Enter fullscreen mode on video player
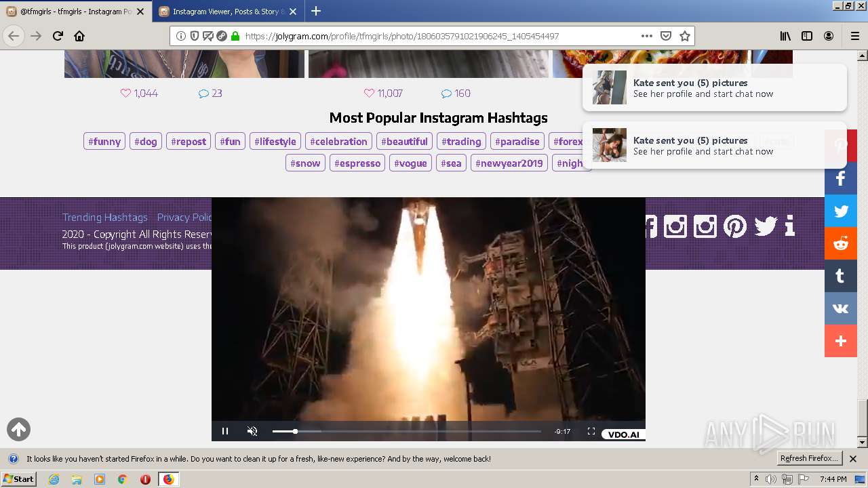 click(591, 431)
